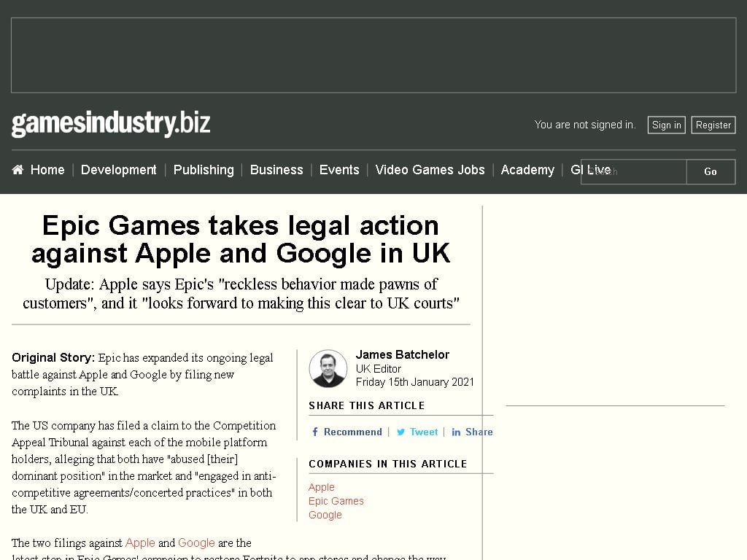Focus the search input field
The width and height of the screenshot is (747, 560).
tap(634, 171)
